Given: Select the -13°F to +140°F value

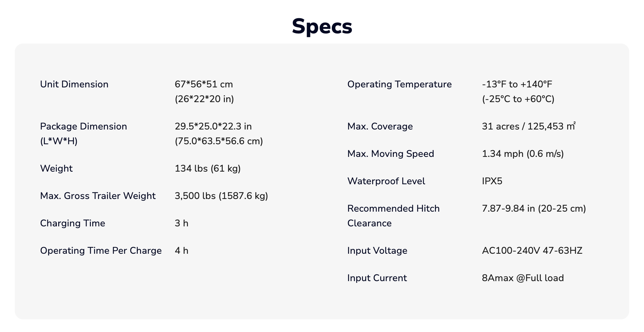Looking at the screenshot, I should 517,84.
